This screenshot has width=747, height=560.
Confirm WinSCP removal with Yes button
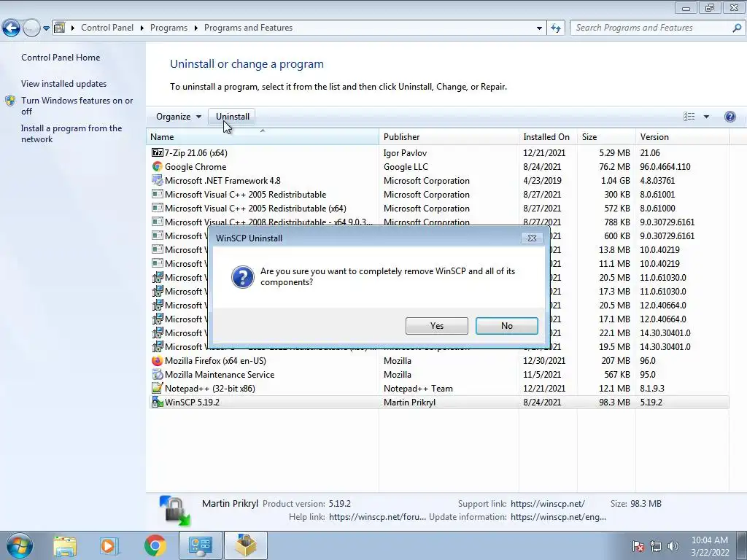436,326
